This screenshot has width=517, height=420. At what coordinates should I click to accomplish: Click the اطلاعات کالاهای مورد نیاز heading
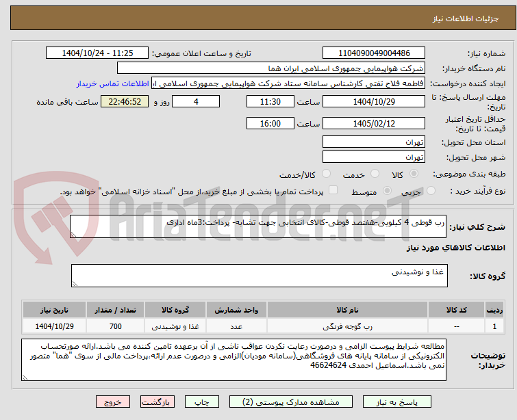pyautogui.click(x=455, y=248)
